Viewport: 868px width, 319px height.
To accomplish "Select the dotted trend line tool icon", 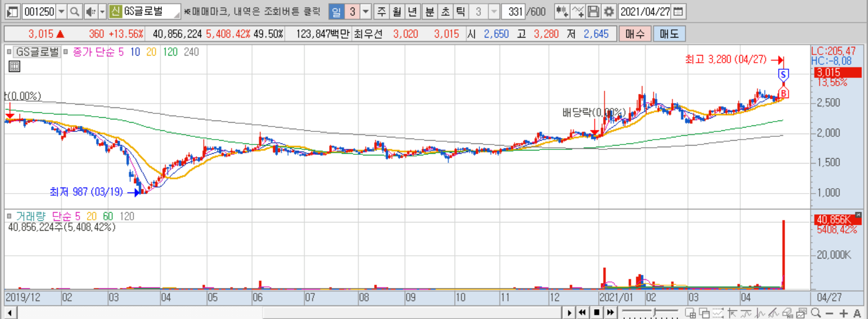I will (718, 313).
